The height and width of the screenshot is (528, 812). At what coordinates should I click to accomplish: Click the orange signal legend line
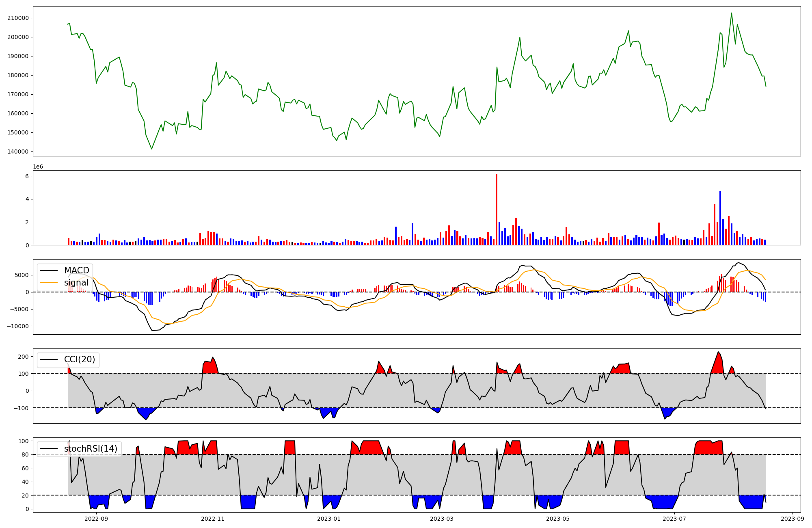tap(50, 283)
